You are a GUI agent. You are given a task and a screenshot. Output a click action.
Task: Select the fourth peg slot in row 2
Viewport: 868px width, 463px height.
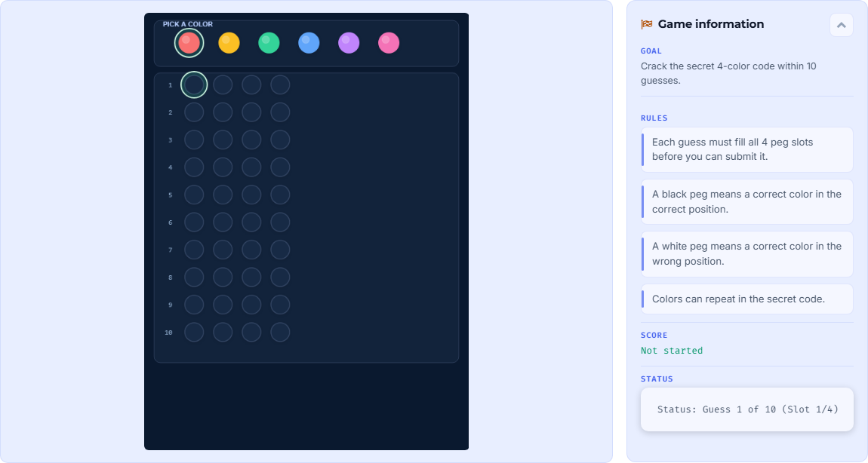[281, 112]
